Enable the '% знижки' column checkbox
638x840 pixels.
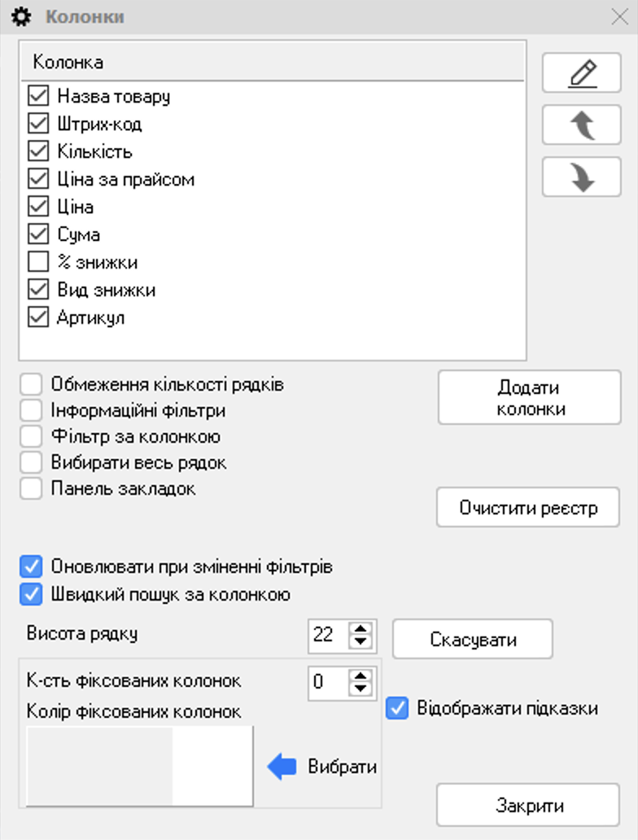coord(38,262)
